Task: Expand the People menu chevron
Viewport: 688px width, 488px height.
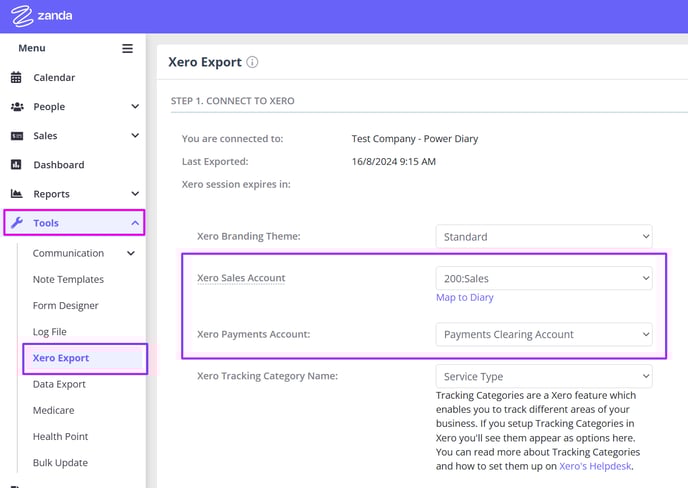Action: pos(135,106)
